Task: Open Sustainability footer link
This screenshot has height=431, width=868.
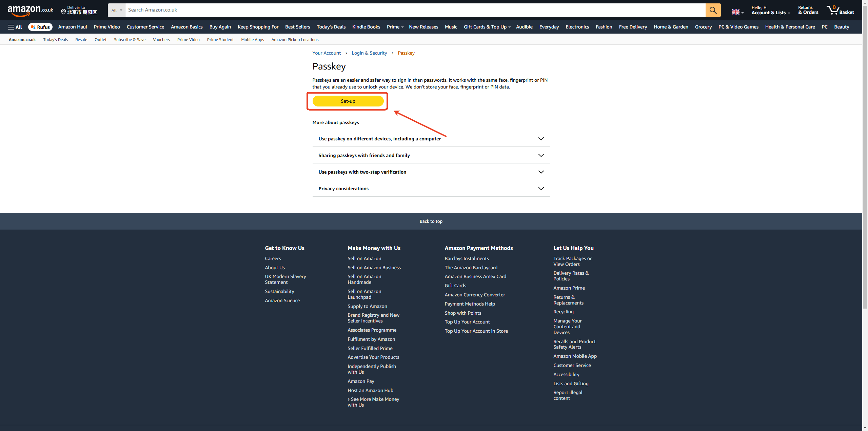Action: (279, 291)
